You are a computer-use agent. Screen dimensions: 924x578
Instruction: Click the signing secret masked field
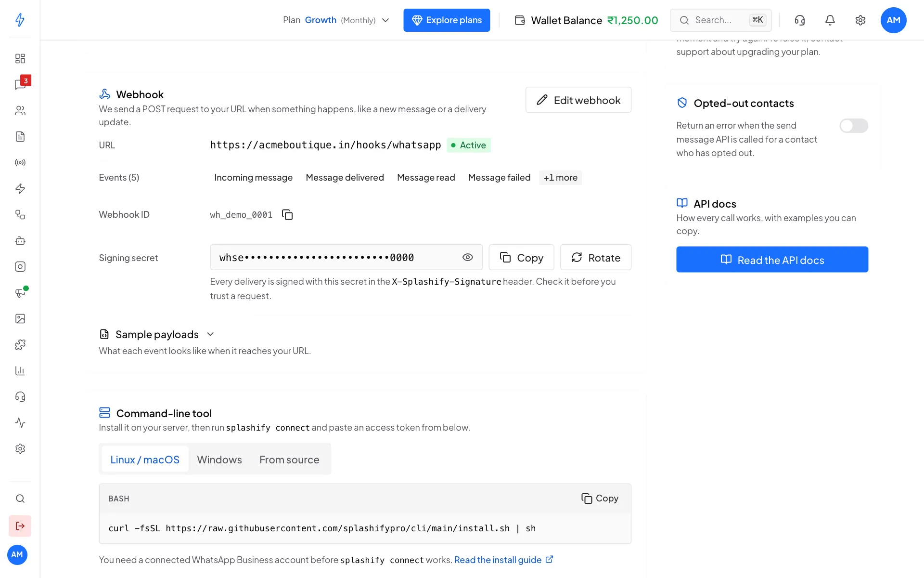346,257
